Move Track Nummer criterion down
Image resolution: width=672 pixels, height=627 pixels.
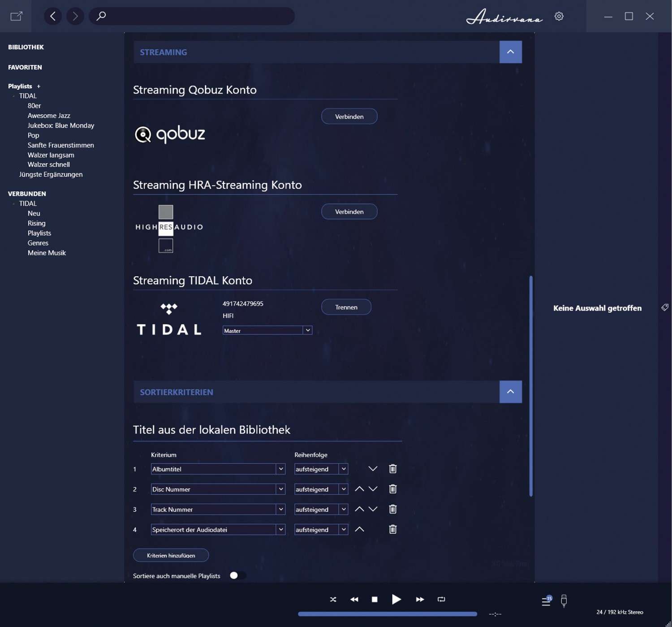(373, 509)
